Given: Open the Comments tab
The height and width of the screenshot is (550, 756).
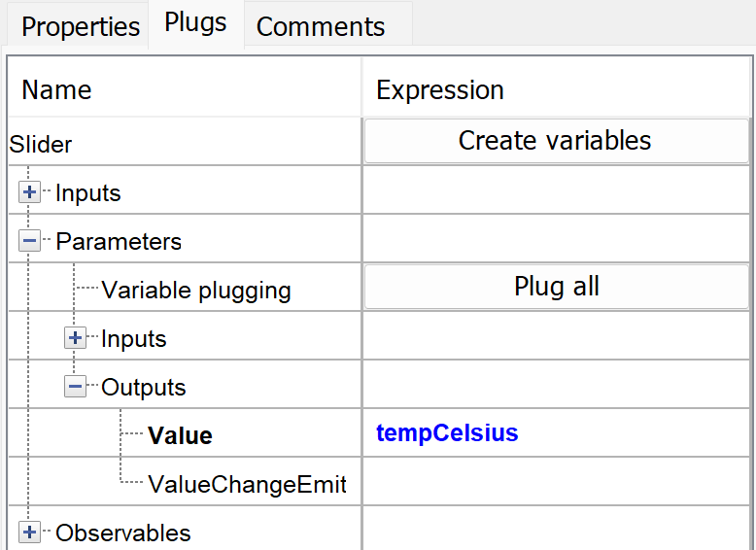Looking at the screenshot, I should pyautogui.click(x=321, y=26).
